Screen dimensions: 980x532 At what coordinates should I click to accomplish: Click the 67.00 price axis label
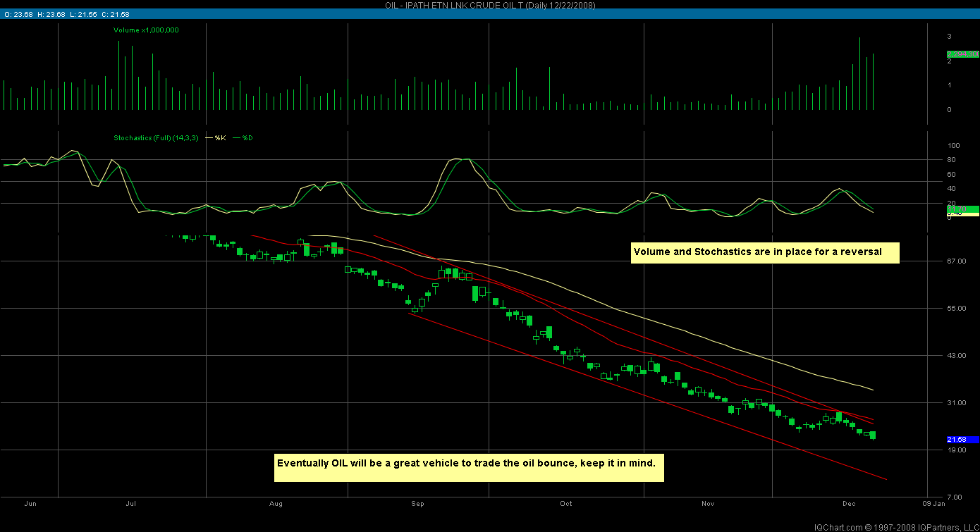point(955,261)
